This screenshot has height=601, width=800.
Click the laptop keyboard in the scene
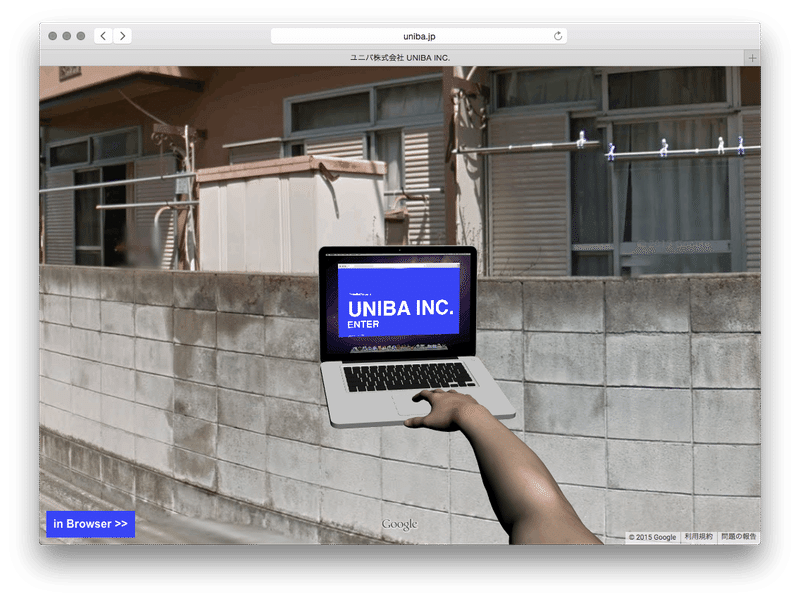click(408, 377)
